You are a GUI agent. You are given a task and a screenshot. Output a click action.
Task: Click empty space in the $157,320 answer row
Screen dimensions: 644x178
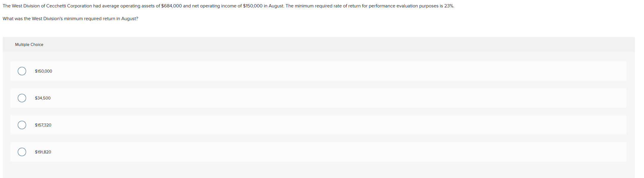[326, 125]
